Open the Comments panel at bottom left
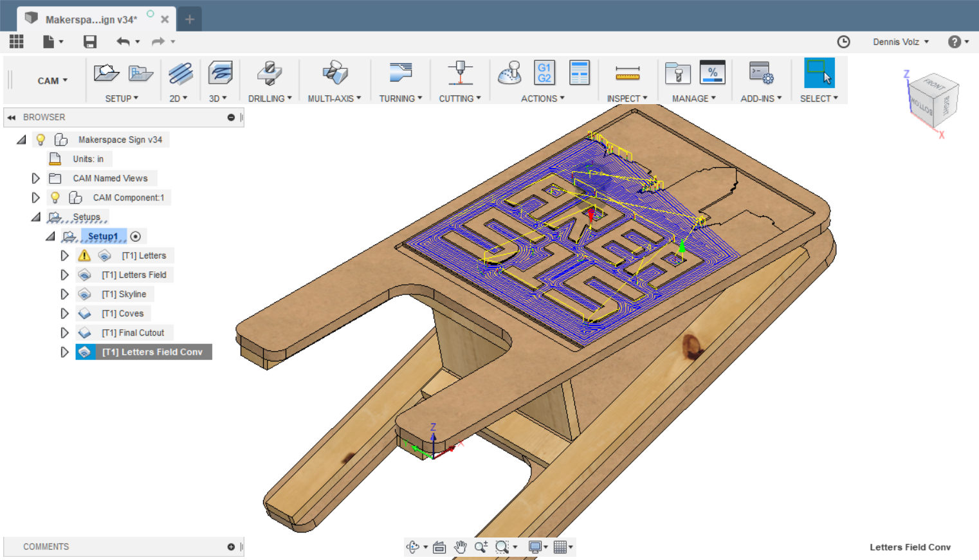The image size is (979, 560). (46, 546)
